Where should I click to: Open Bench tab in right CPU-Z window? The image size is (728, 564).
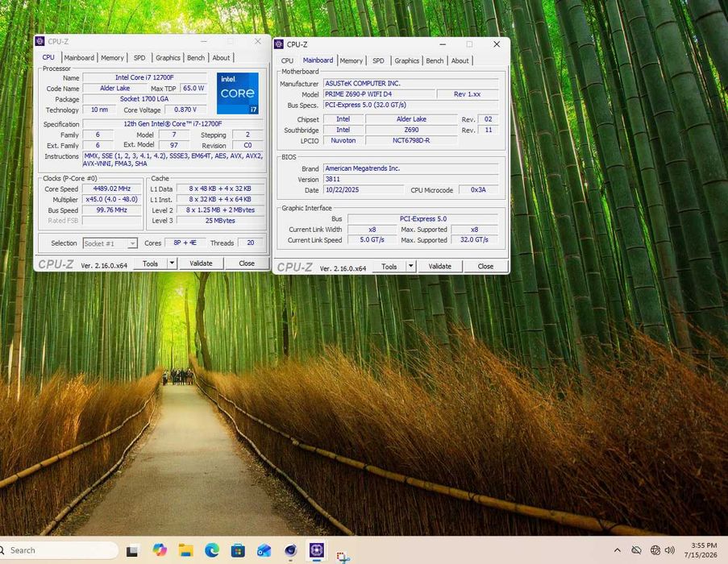[x=435, y=60]
